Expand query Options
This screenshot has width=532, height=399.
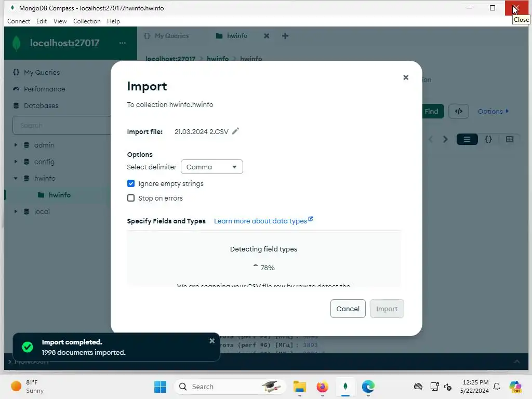click(x=493, y=111)
